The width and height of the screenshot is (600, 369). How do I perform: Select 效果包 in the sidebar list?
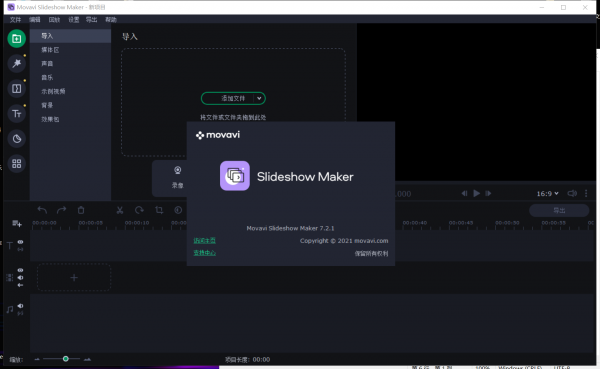pos(70,119)
